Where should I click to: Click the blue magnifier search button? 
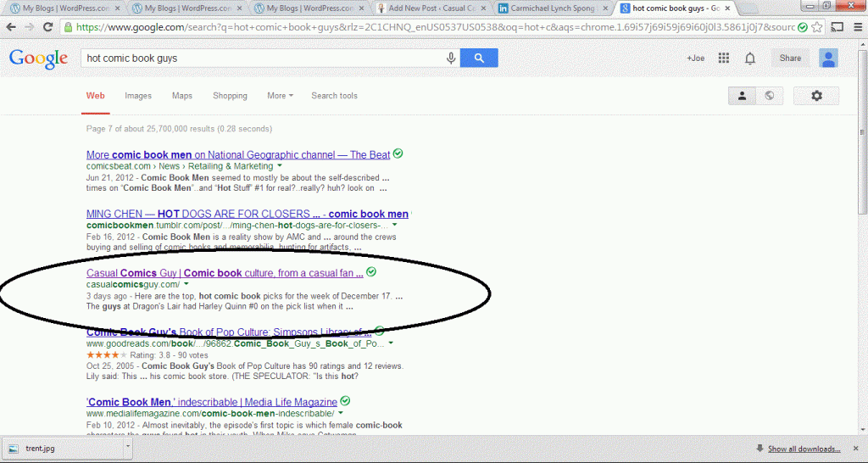480,59
